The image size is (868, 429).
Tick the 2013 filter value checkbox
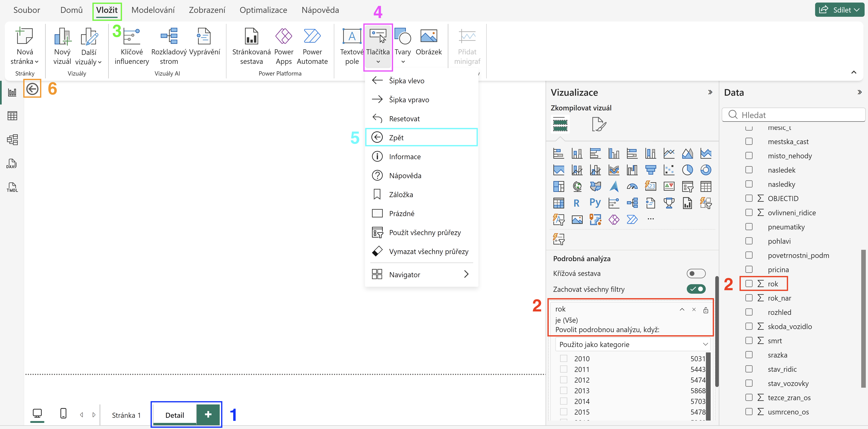click(x=563, y=390)
